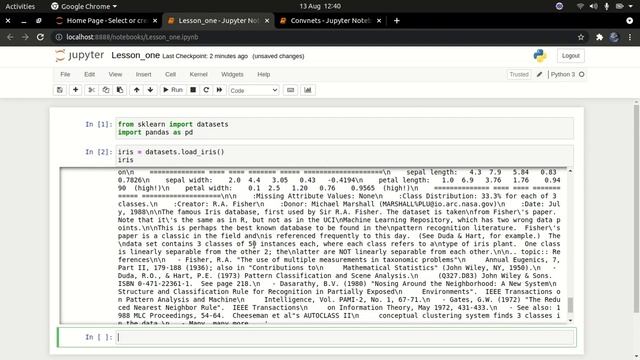Viewport: 640px width, 360px height.
Task: Click the Python logo icon
Action: coord(540,56)
